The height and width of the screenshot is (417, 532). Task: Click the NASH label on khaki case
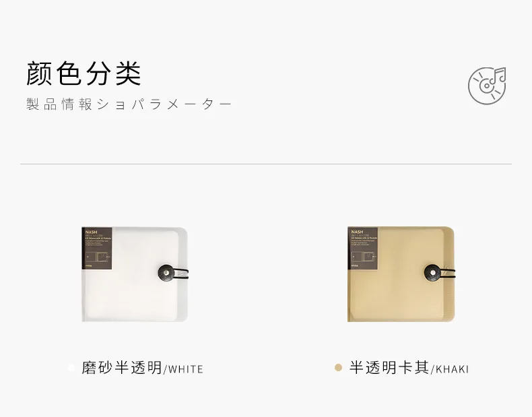pos(358,232)
